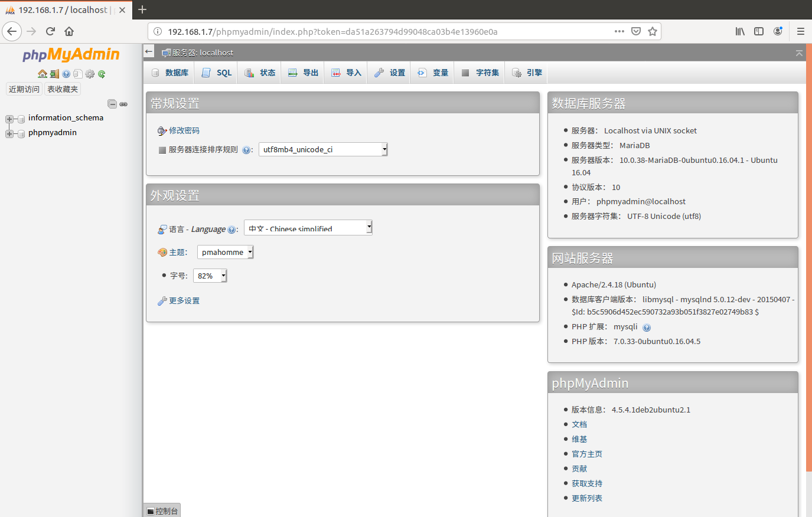Open the 82% font size dropdown
Viewport: 812px width, 517px height.
[210, 276]
